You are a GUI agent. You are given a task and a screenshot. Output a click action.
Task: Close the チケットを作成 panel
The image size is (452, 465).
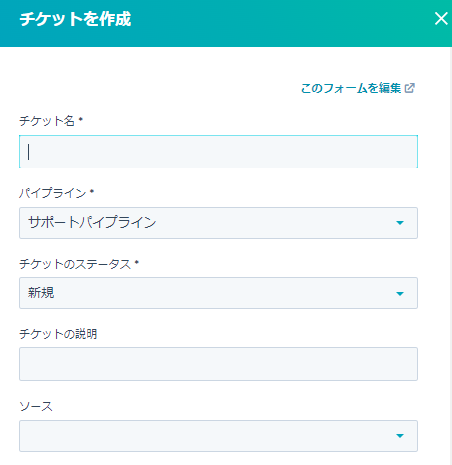pos(441,19)
